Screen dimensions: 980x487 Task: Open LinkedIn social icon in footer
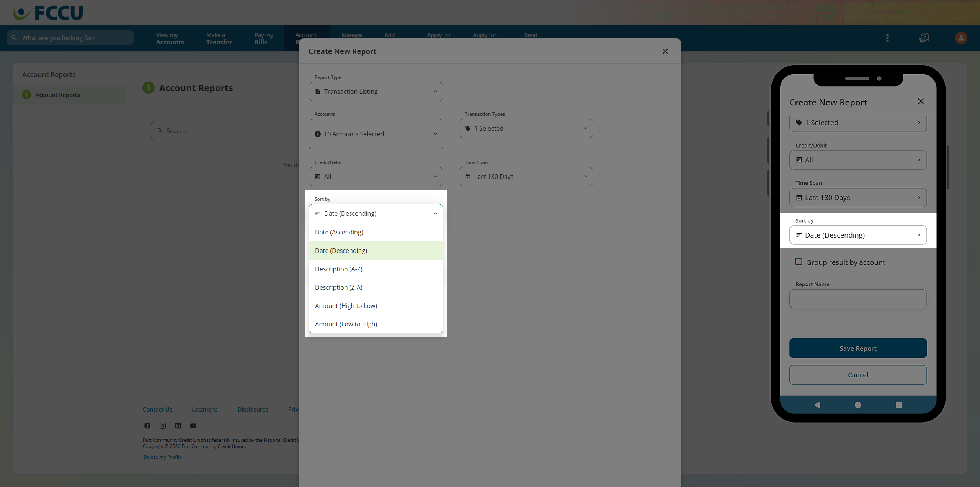coord(178,426)
